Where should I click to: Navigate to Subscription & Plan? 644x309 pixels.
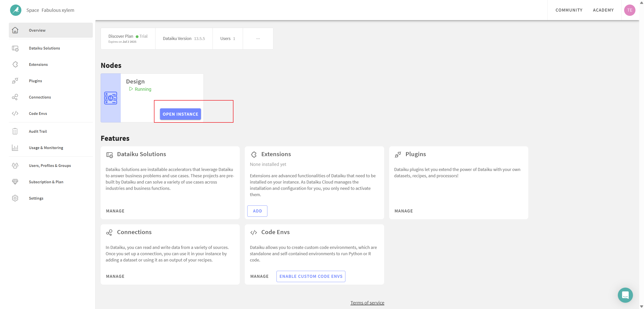click(51, 182)
